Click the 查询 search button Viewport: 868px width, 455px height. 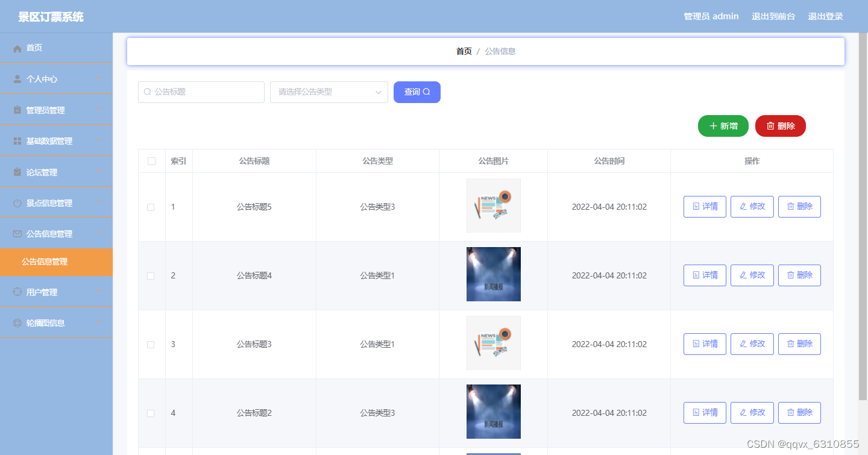417,92
